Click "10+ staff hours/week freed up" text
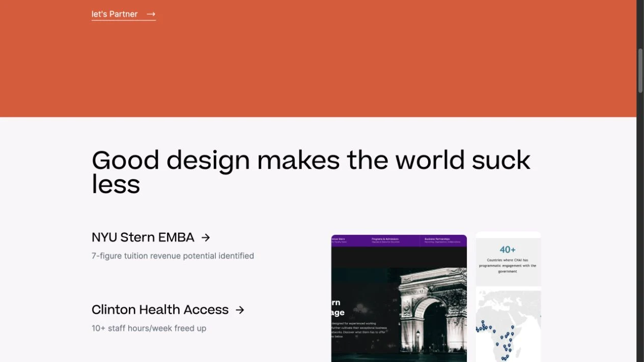 click(x=149, y=328)
